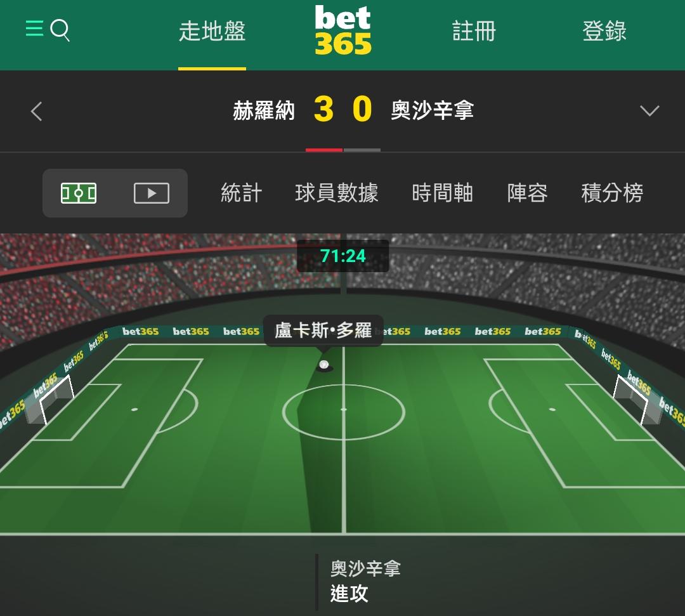Click the ball marker on the pitch
Viewport: 685px width, 616px height.
click(x=323, y=364)
